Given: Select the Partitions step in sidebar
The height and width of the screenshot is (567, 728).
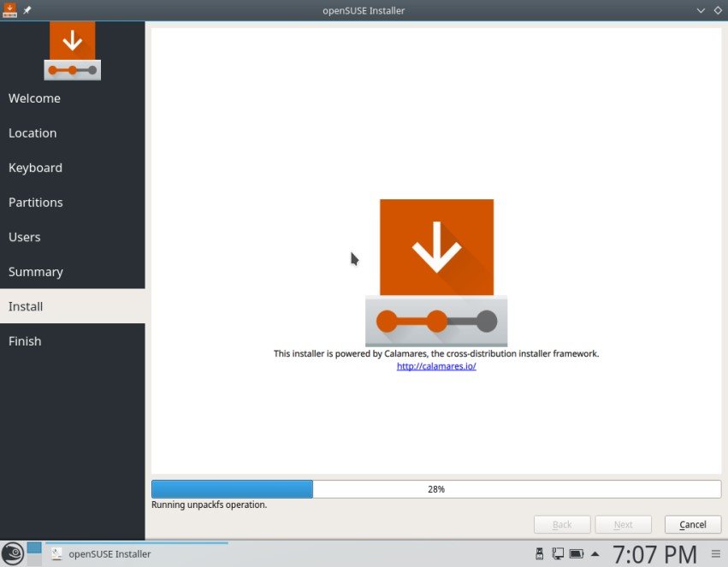Looking at the screenshot, I should [73, 203].
